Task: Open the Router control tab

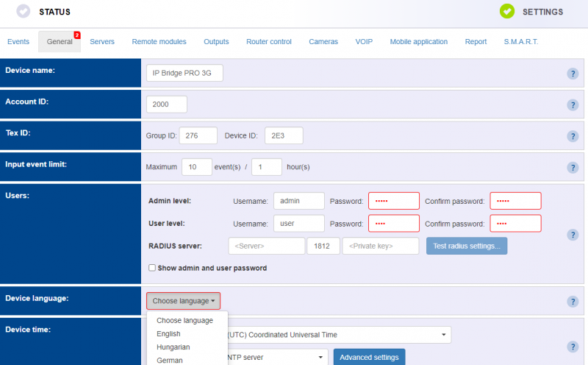Action: click(269, 42)
